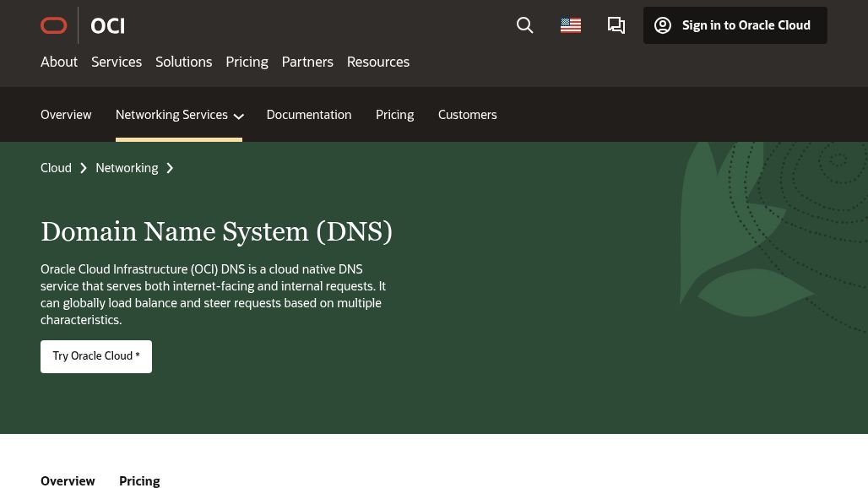The height and width of the screenshot is (488, 868).
Task: Select the US flag country selector
Action: 571,26
